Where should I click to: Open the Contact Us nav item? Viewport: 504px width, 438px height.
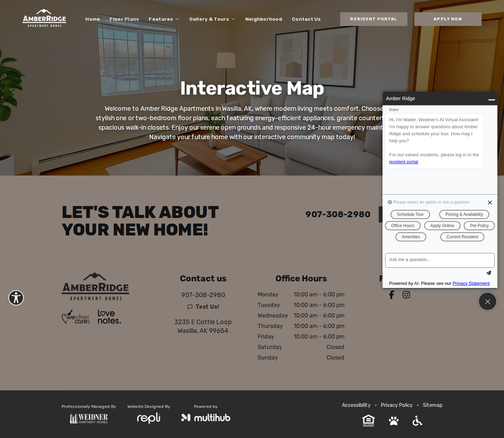tap(306, 19)
